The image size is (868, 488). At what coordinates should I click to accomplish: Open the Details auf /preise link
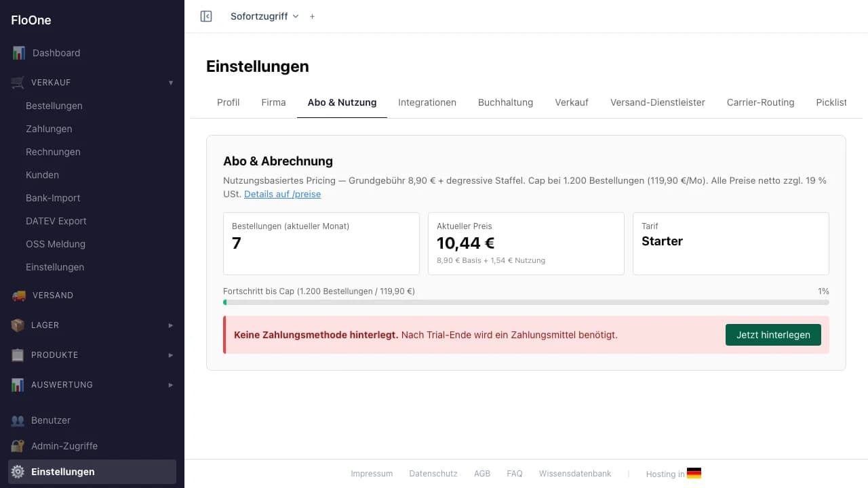(282, 195)
